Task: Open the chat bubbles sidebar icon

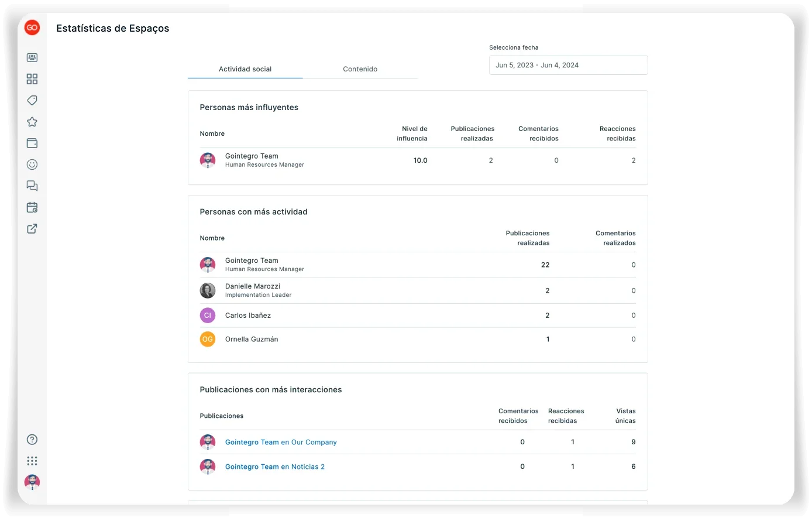Action: click(x=32, y=186)
